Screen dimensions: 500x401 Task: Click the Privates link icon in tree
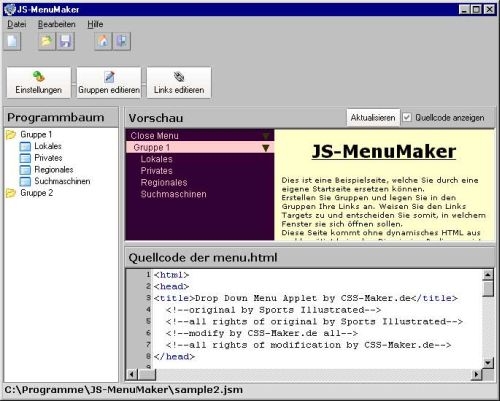point(25,158)
